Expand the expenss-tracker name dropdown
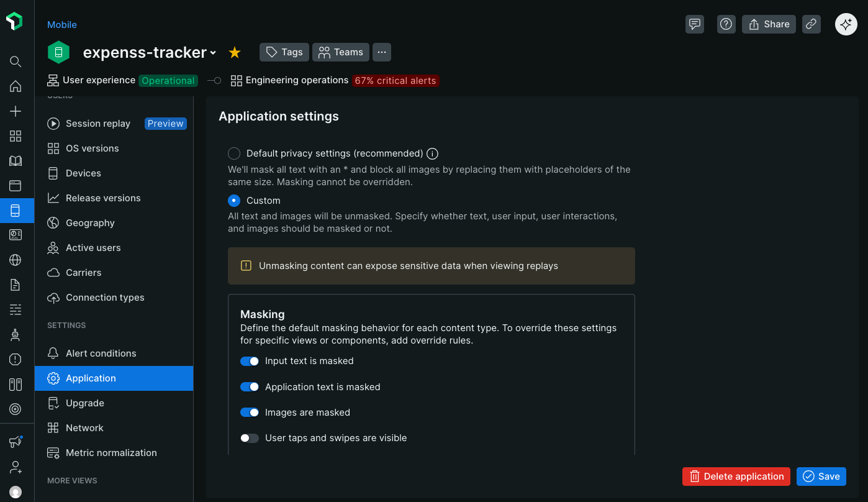 coord(214,53)
